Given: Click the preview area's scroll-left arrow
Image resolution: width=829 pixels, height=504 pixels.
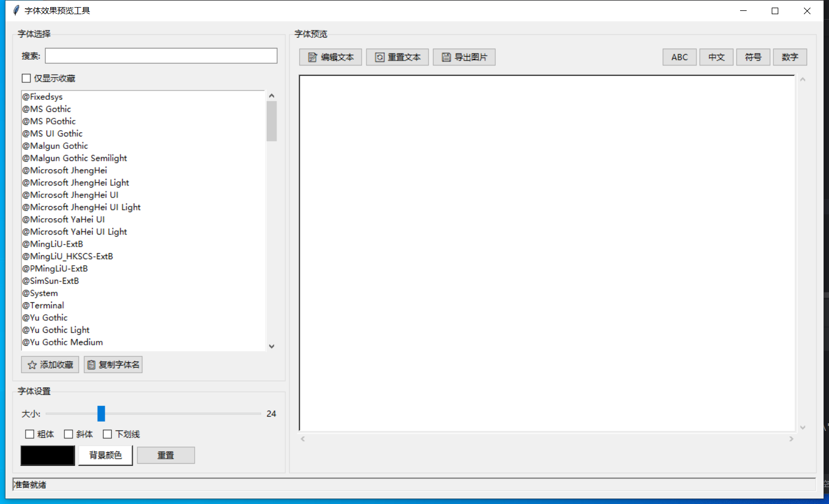Looking at the screenshot, I should click(x=303, y=439).
